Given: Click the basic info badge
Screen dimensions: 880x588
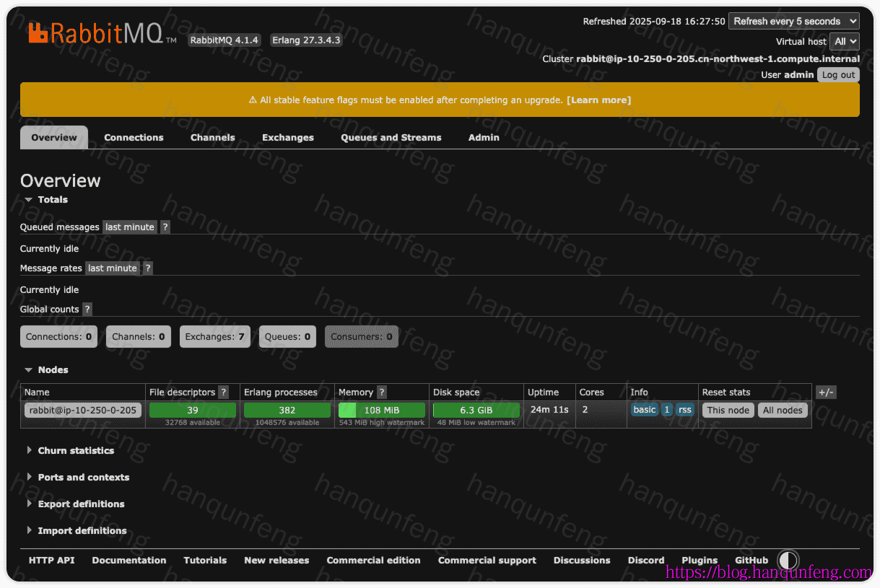Looking at the screenshot, I should tap(645, 409).
